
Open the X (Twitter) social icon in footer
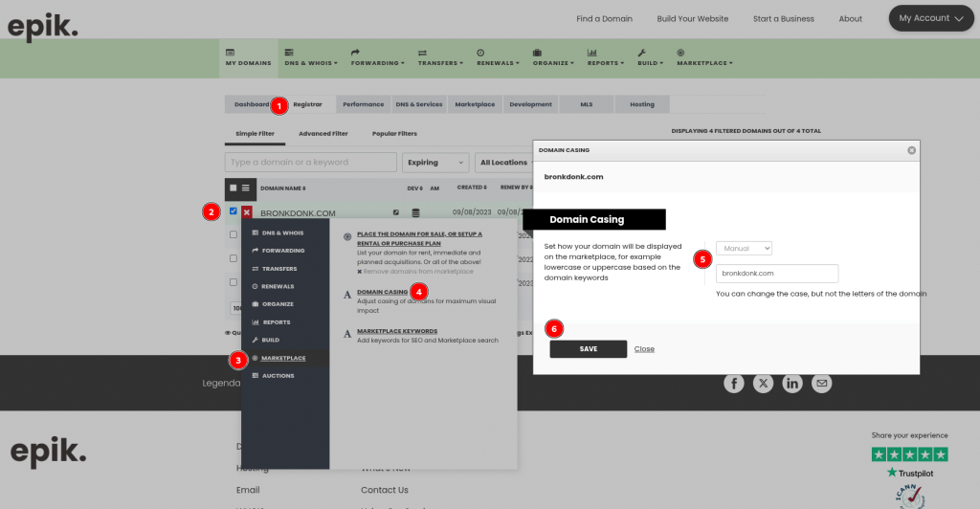coord(763,384)
